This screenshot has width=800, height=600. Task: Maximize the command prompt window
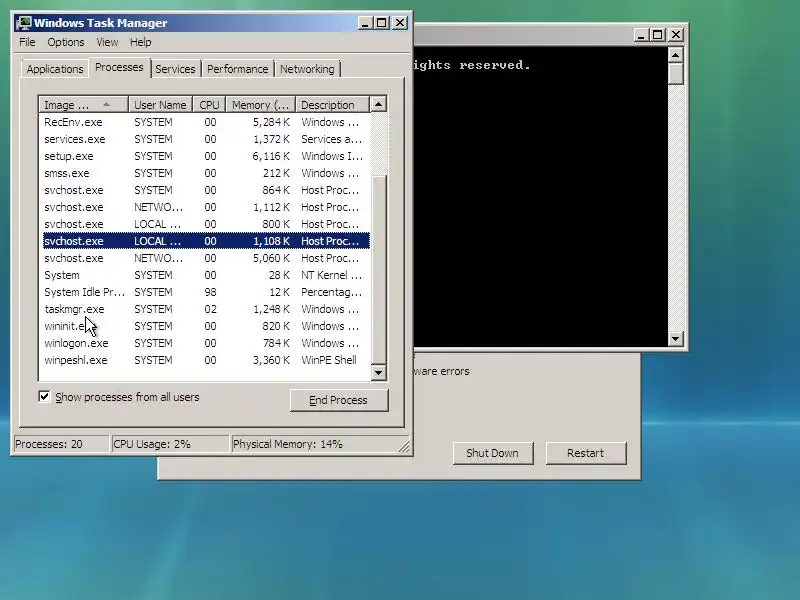tap(658, 35)
